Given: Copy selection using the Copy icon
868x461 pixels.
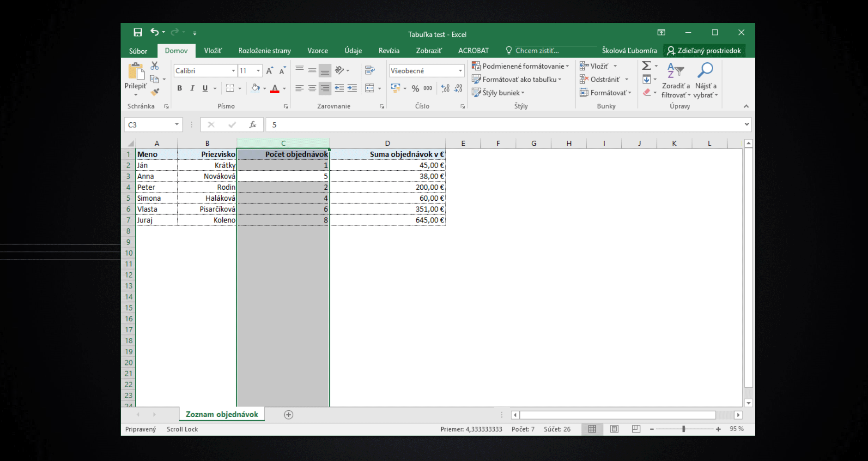Looking at the screenshot, I should click(154, 79).
